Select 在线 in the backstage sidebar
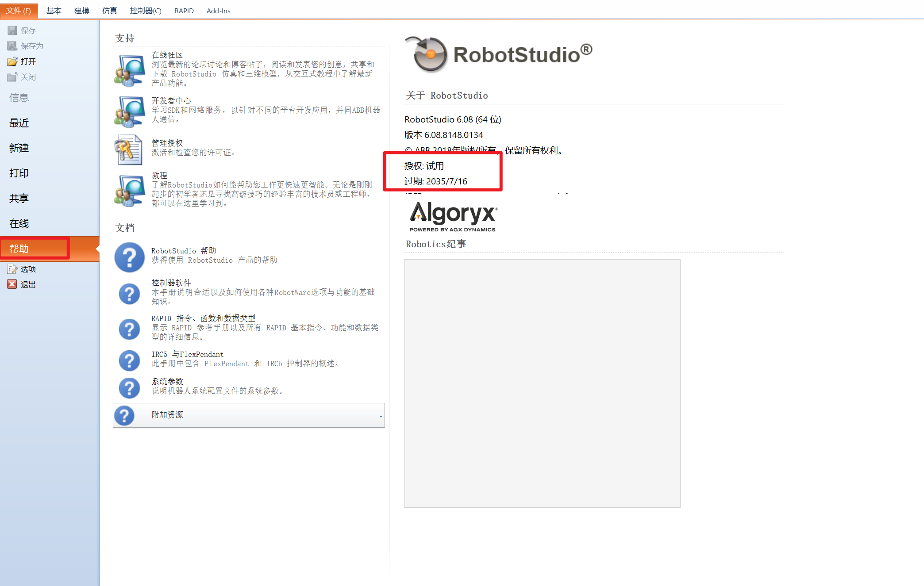 (19, 224)
